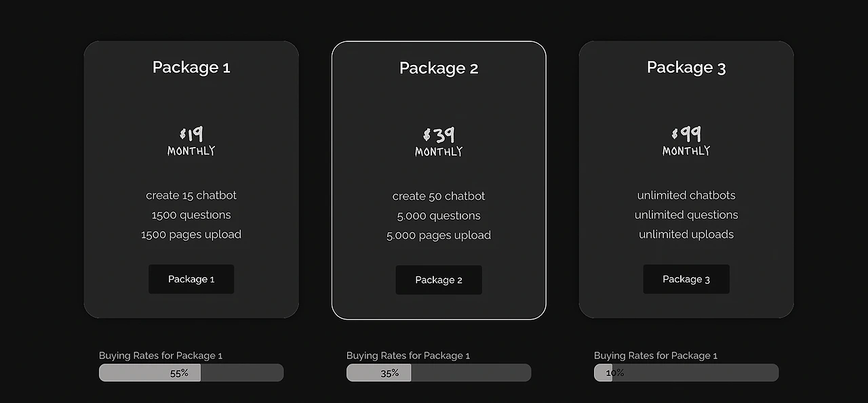This screenshot has width=868, height=403.
Task: Click the 10% buying rate progress bar
Action: 686,373
